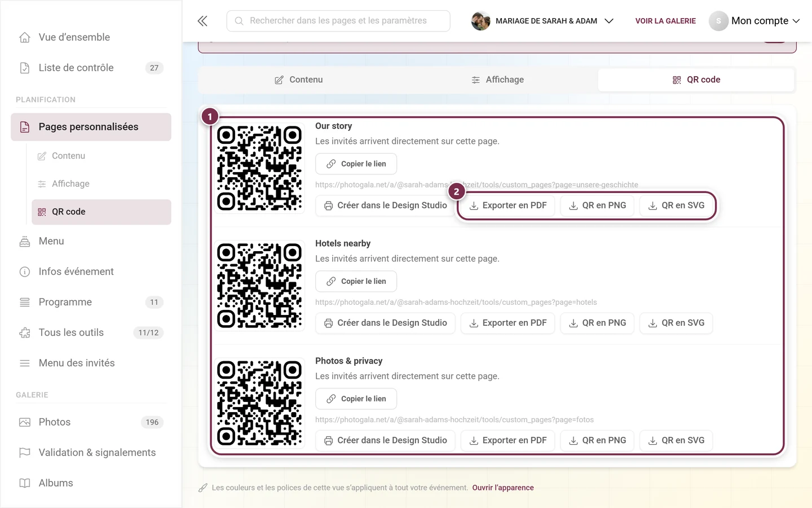Switch to the Affichage tab
Viewport: 812px width, 508px height.
pyautogui.click(x=497, y=80)
